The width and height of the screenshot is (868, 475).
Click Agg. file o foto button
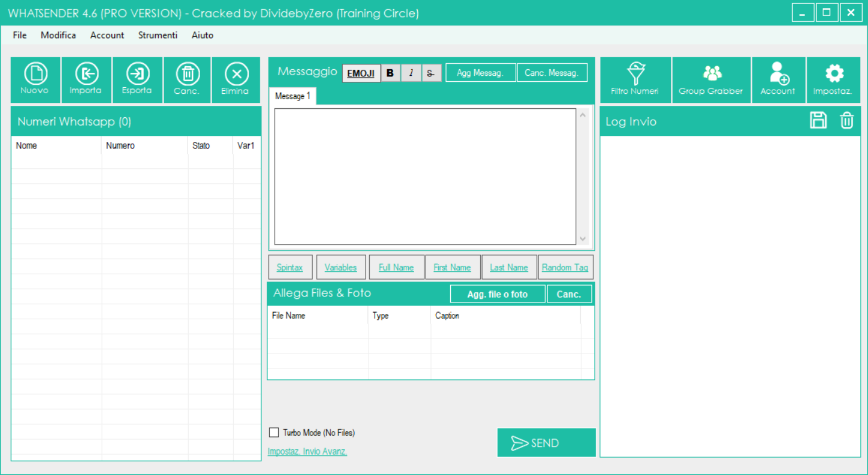498,294
